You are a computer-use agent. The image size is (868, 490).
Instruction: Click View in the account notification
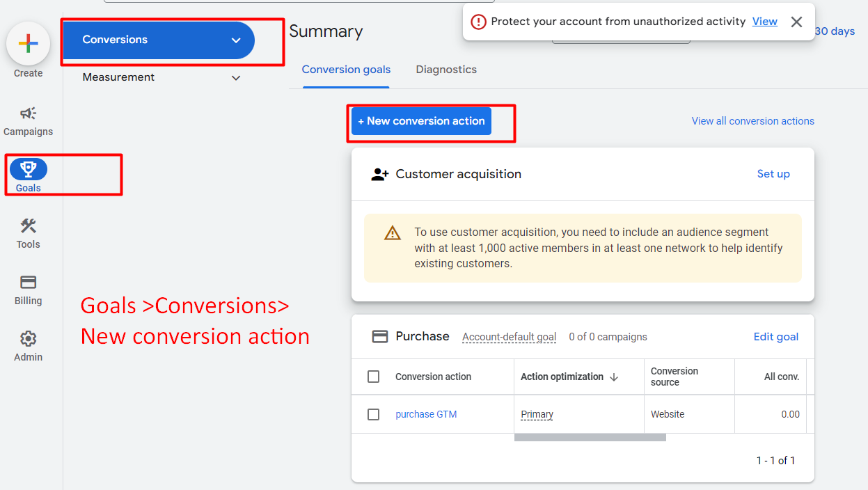[764, 22]
